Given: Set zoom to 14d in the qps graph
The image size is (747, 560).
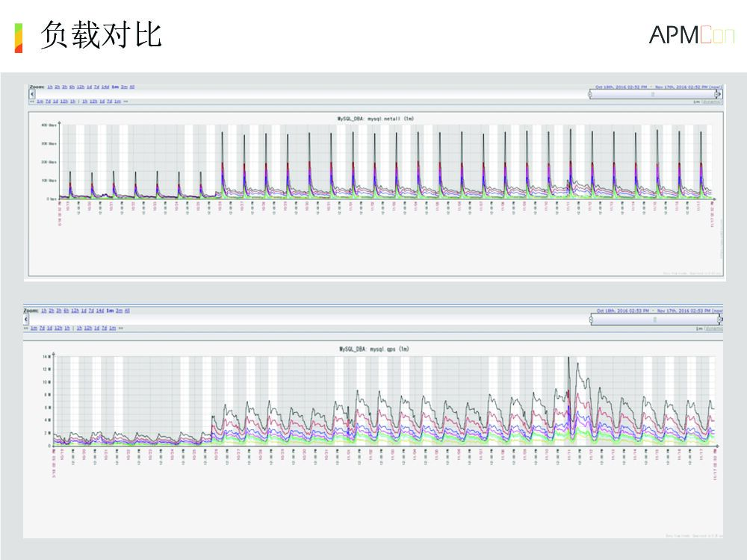Looking at the screenshot, I should [x=100, y=311].
